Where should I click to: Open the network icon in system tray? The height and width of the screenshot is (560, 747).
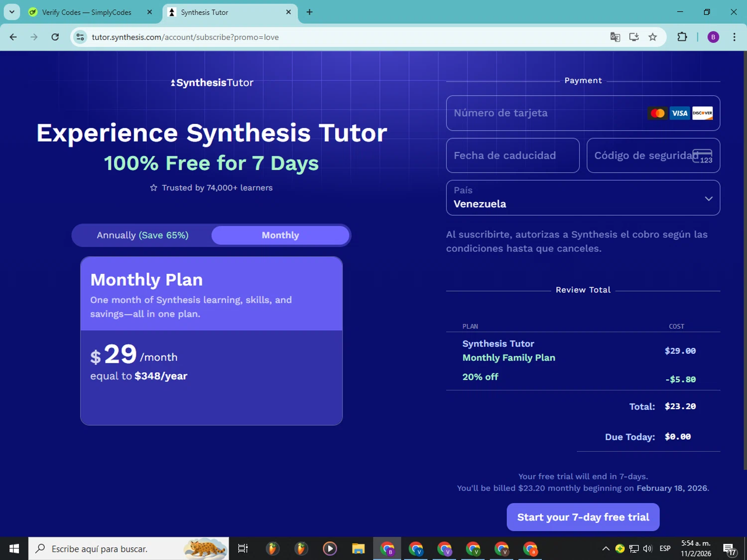tap(634, 549)
